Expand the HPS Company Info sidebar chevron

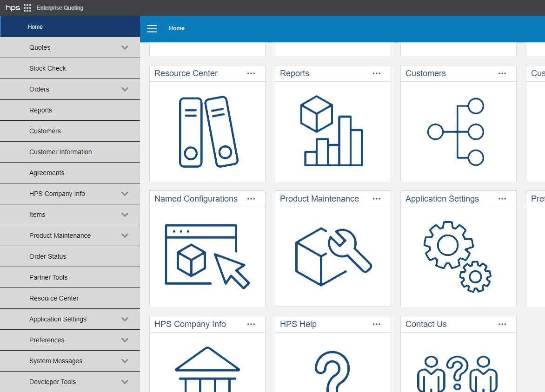tap(125, 194)
